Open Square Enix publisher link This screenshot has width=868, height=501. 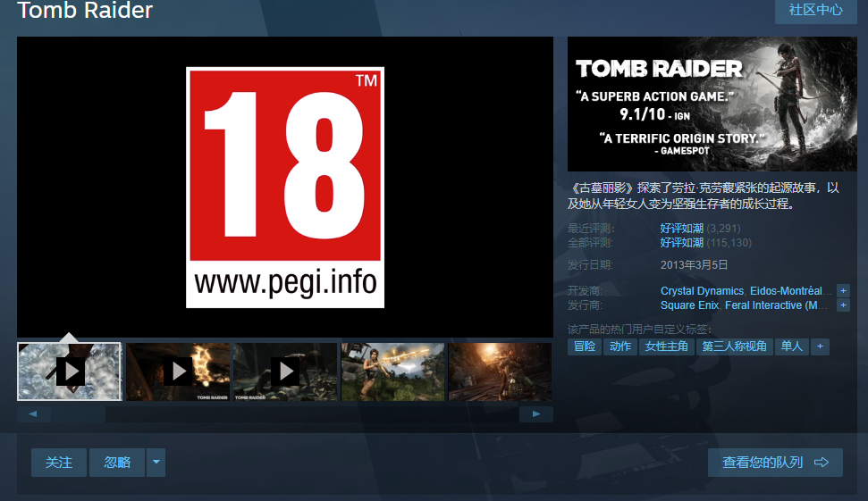click(x=689, y=305)
